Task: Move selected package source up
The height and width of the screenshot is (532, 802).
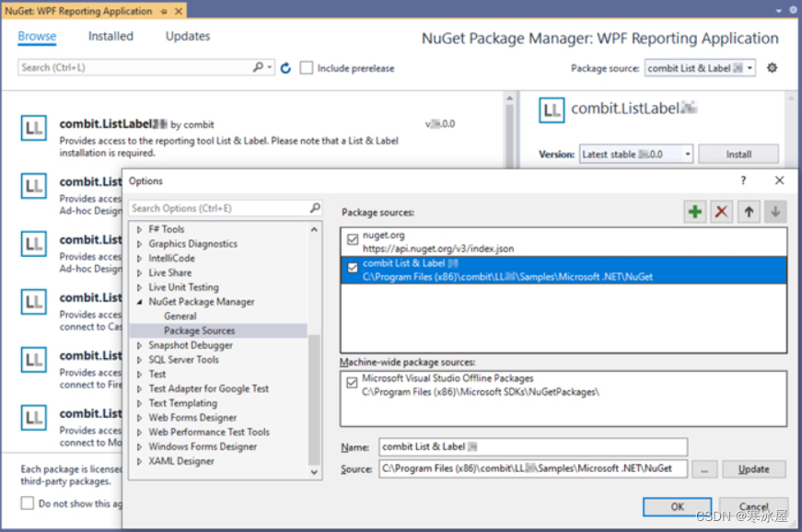Action: (749, 212)
